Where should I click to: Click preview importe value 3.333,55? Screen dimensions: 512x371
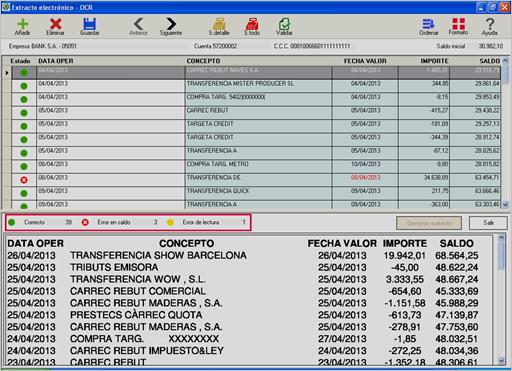[x=404, y=279]
